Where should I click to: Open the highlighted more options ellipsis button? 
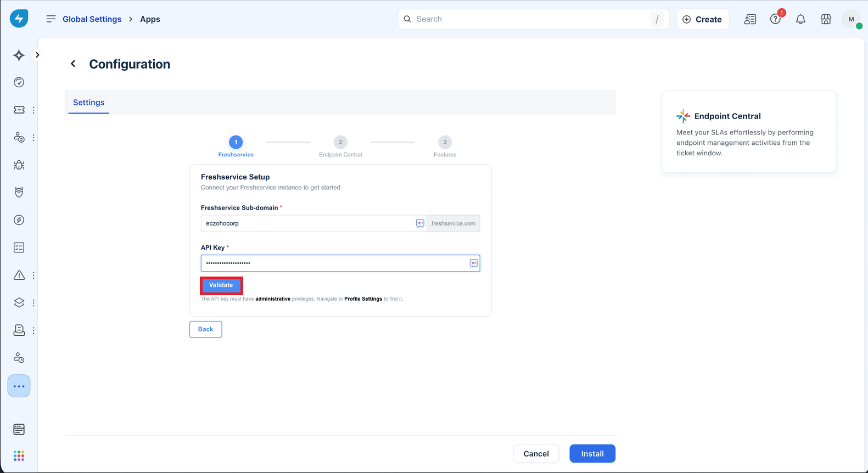pyautogui.click(x=19, y=386)
